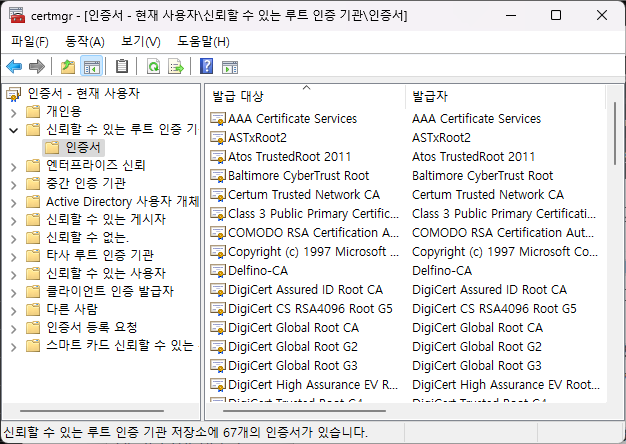Expand the 스마트 카드 신뢰할 수 있는 node

tap(14, 347)
